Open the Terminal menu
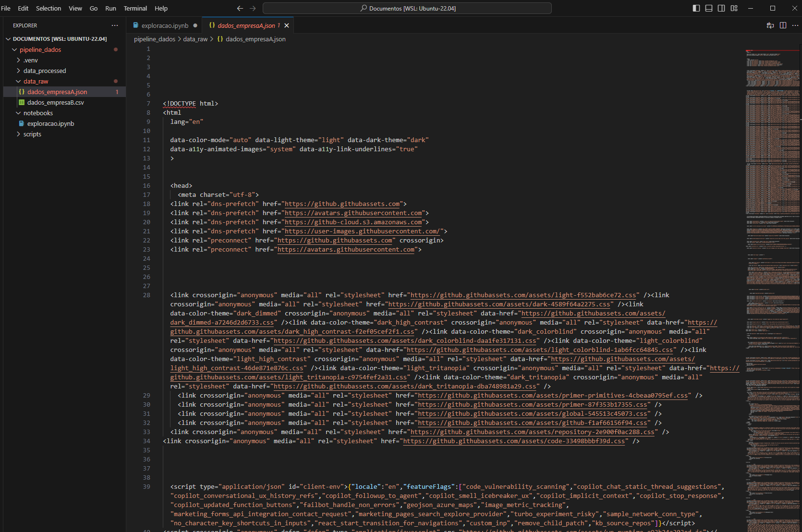The width and height of the screenshot is (802, 532). click(x=135, y=8)
